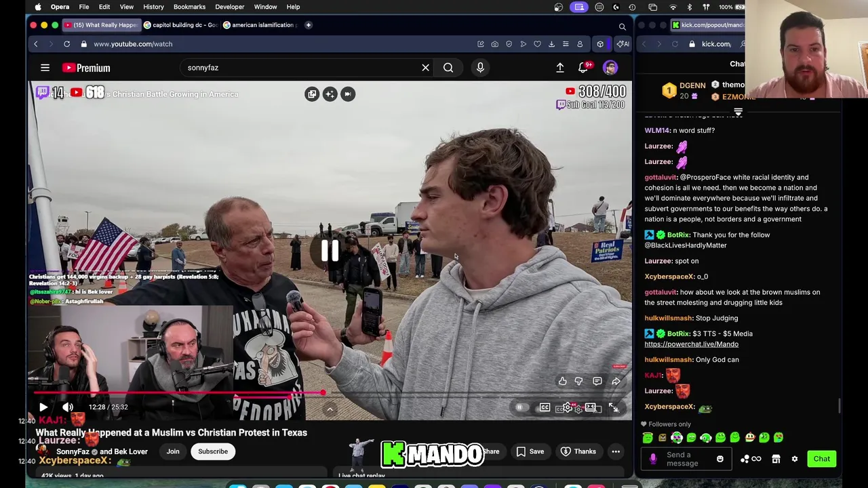
Task: Click the Send a message chat field
Action: 685,460
